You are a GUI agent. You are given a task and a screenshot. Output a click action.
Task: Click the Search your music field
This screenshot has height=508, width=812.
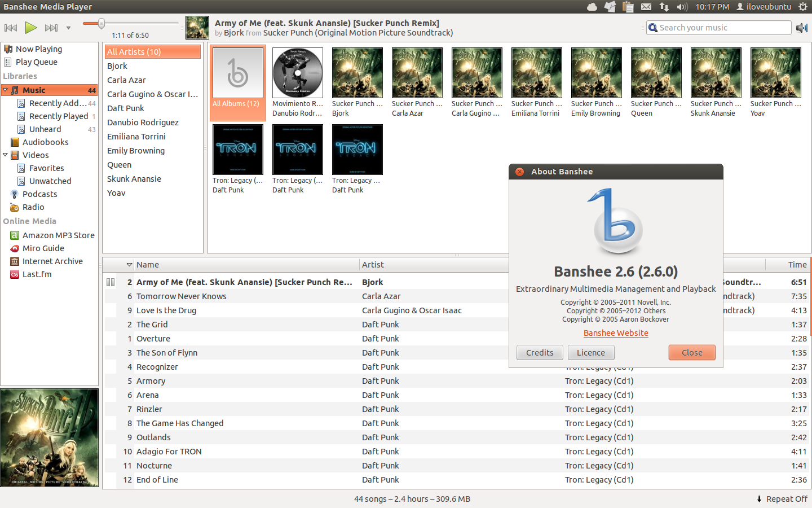click(x=719, y=28)
